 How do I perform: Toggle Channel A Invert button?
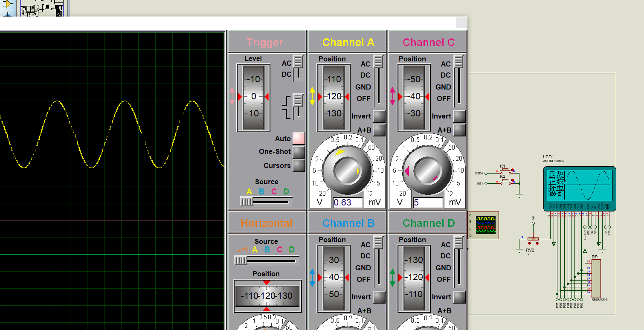(379, 116)
